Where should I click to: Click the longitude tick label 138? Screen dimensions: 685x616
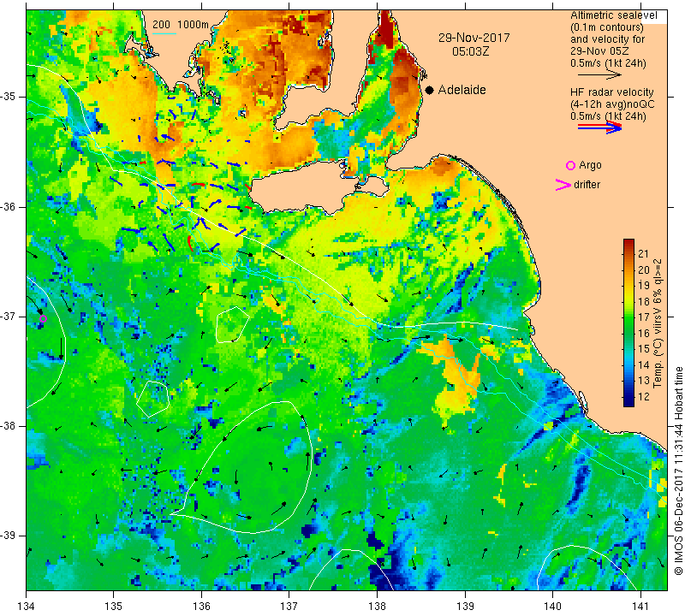[x=377, y=606]
